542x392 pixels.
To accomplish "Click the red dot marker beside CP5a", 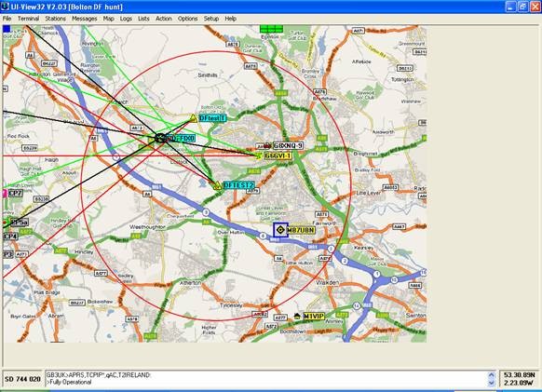I will coord(5,223).
